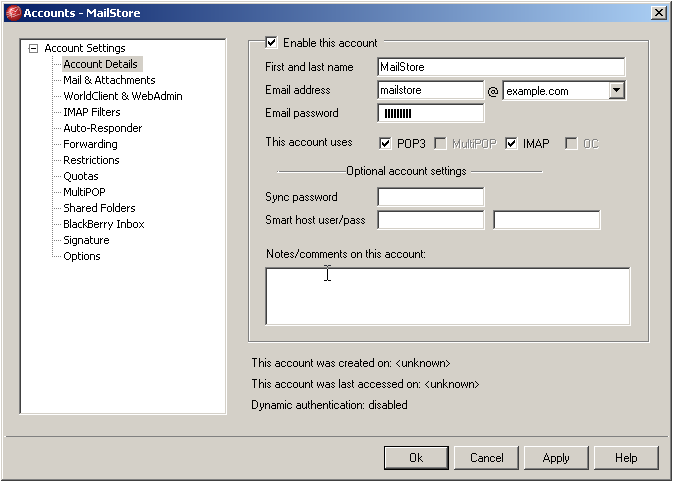Collapse the Account Settings tree node

(34, 48)
